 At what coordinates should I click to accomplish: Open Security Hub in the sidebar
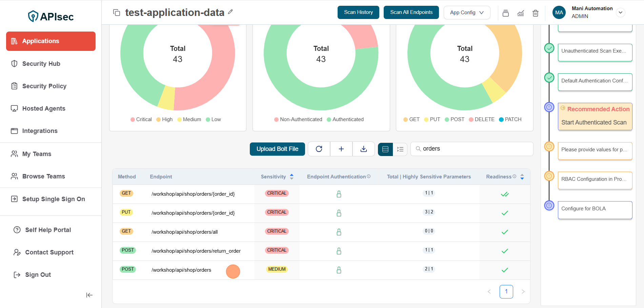(x=41, y=64)
